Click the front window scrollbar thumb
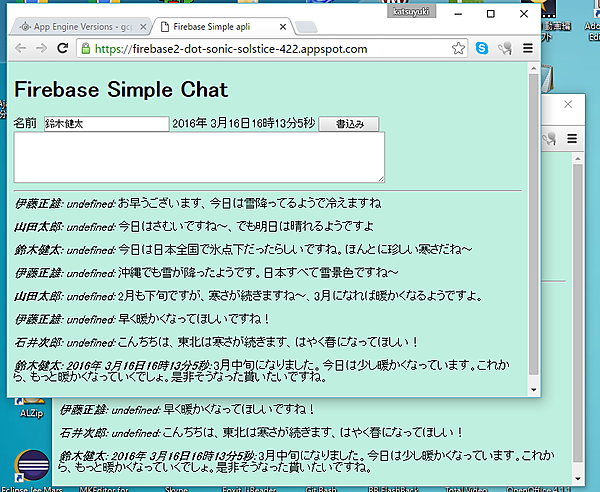The height and width of the screenshot is (492, 600). click(x=533, y=225)
